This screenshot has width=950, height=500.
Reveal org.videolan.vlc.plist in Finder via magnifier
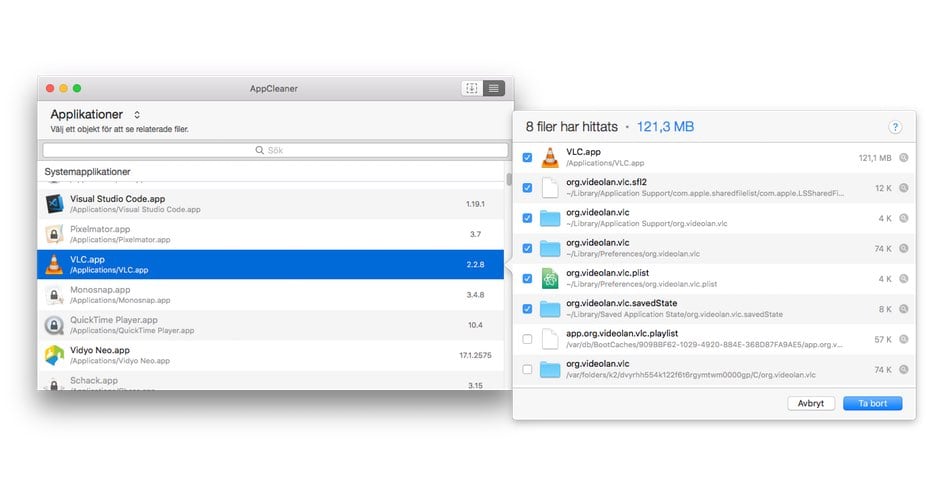tap(903, 279)
